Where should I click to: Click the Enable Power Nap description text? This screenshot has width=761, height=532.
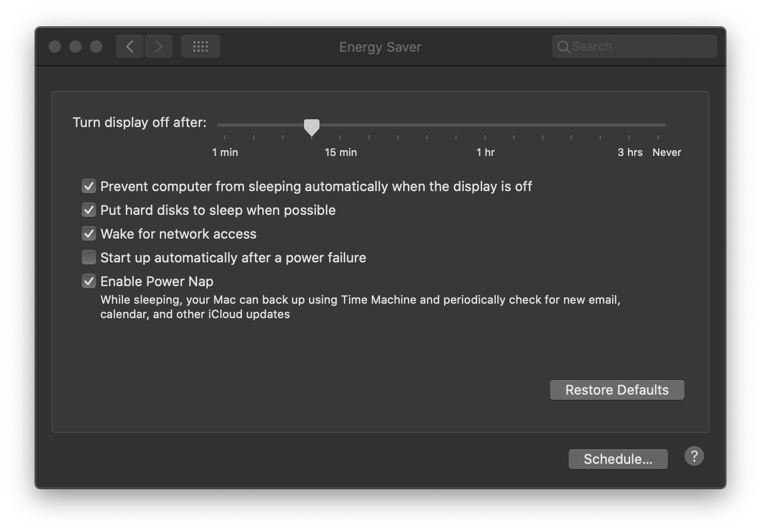point(360,306)
